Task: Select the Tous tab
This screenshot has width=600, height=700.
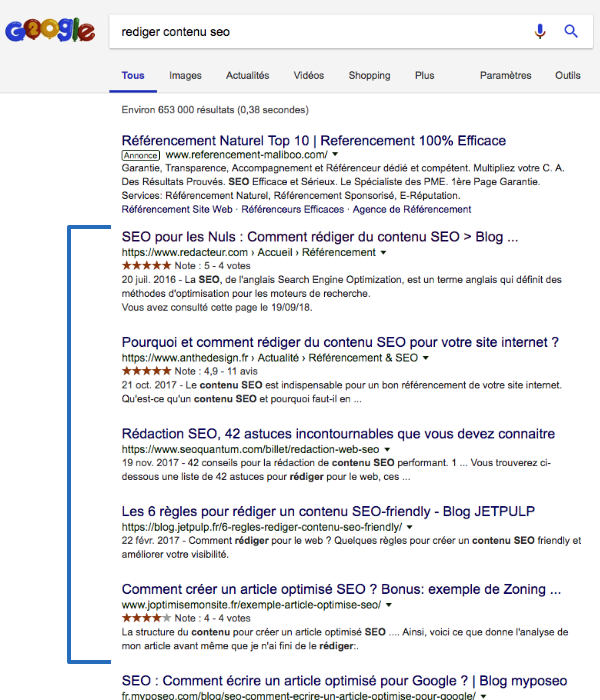Action: point(133,75)
